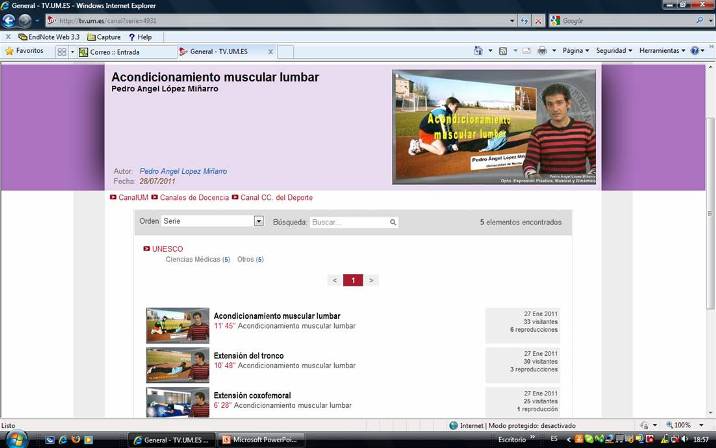Go to next results page arrow
This screenshot has width=716, height=448.
[371, 280]
